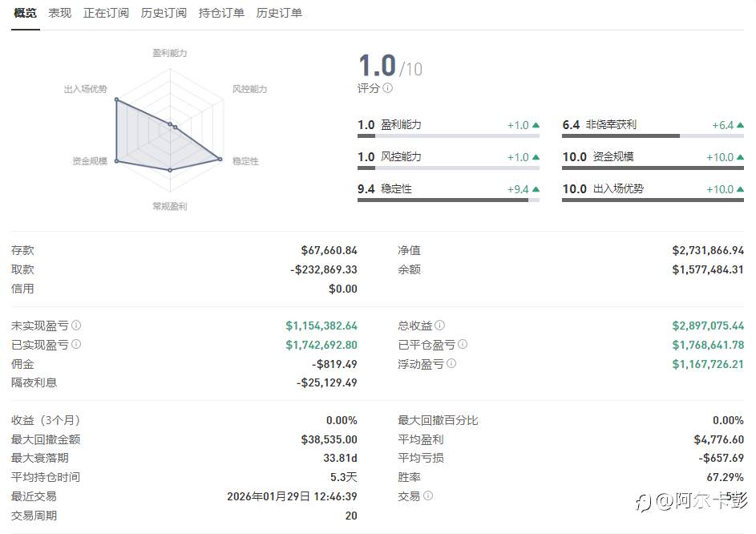Image resolution: width=756 pixels, height=534 pixels.
Task: Switch to the 表现 tab
Action: (x=59, y=13)
